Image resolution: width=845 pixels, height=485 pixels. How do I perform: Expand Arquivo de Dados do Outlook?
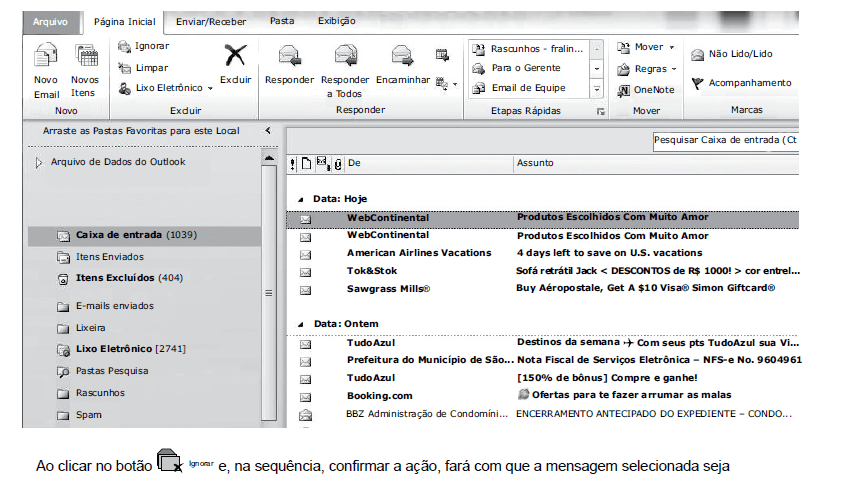pyautogui.click(x=38, y=162)
